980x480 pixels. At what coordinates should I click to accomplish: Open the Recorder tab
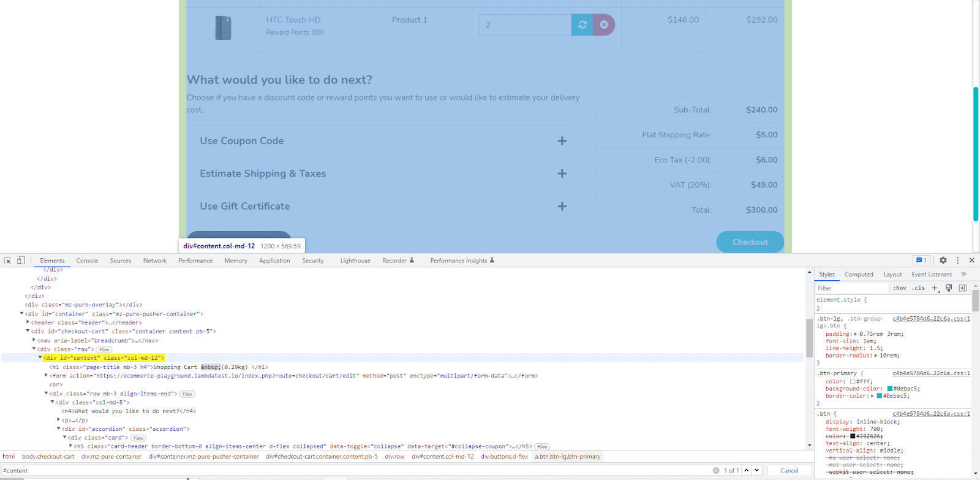tap(398, 261)
